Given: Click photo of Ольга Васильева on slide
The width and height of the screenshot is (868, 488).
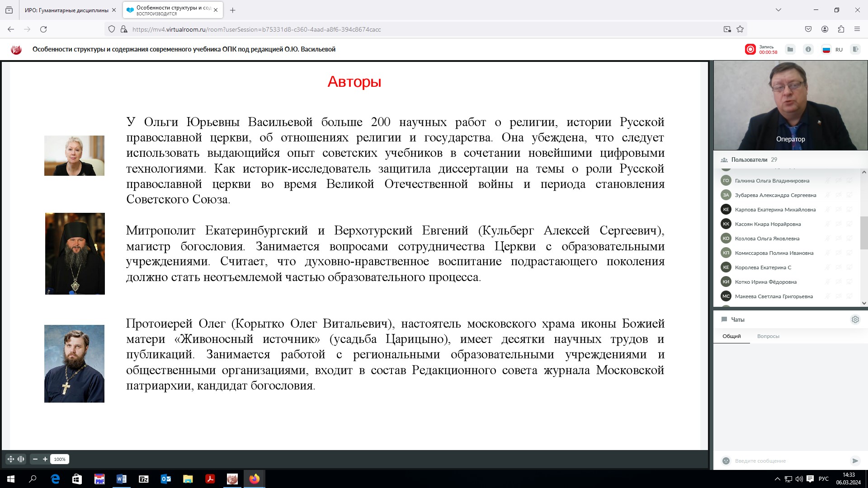Looking at the screenshot, I should tap(74, 155).
